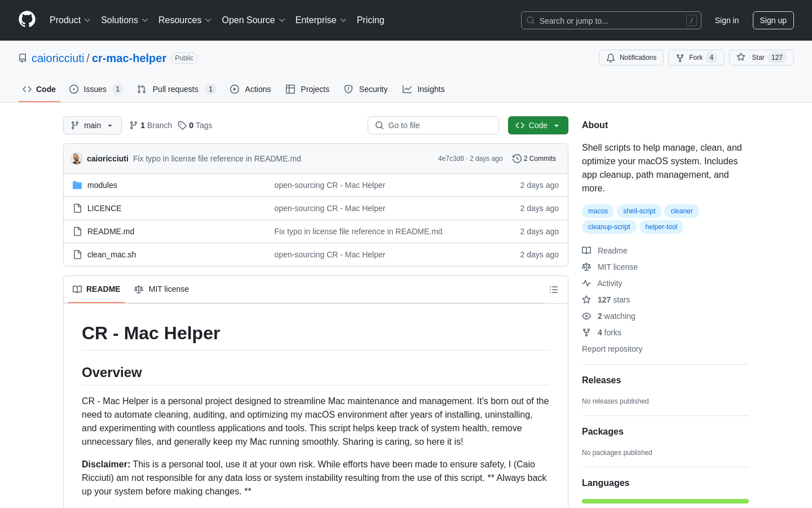Viewport: 812px width, 508px height.
Task: Click the modules folder icon
Action: click(x=77, y=185)
